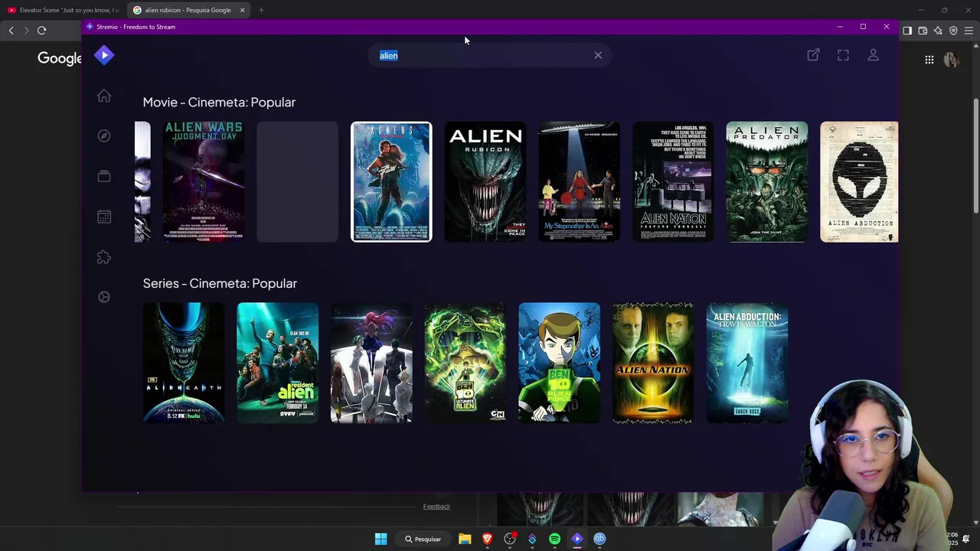Open the Alien Abduction movie poster
Screen dimensions: 980x551
click(859, 182)
